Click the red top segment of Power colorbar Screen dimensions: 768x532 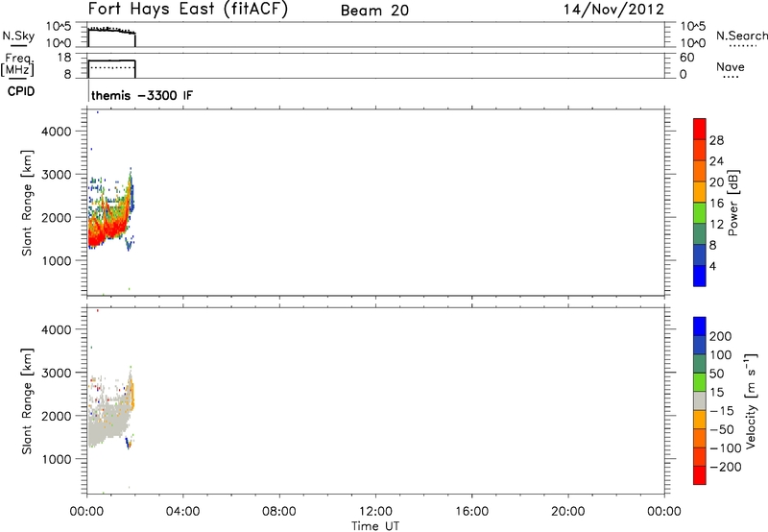coord(700,129)
